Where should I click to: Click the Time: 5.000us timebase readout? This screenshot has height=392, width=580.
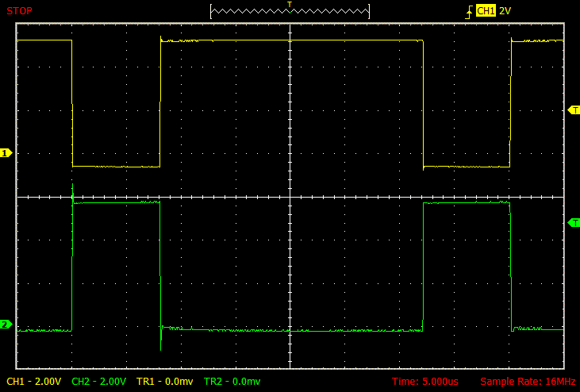[425, 381]
